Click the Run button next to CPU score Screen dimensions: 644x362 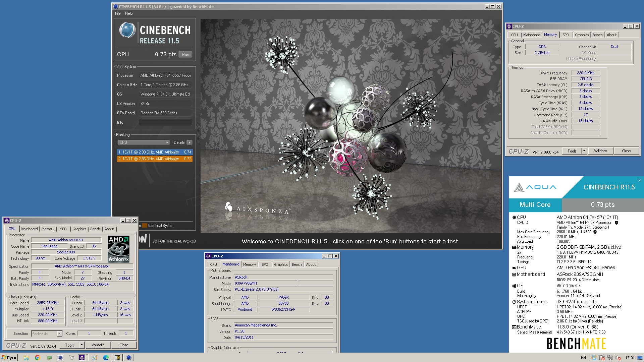pyautogui.click(x=185, y=55)
